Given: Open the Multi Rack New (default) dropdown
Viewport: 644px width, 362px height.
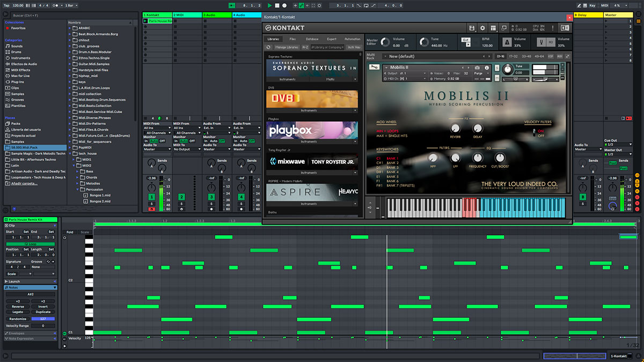Looking at the screenshot, I should (437, 56).
